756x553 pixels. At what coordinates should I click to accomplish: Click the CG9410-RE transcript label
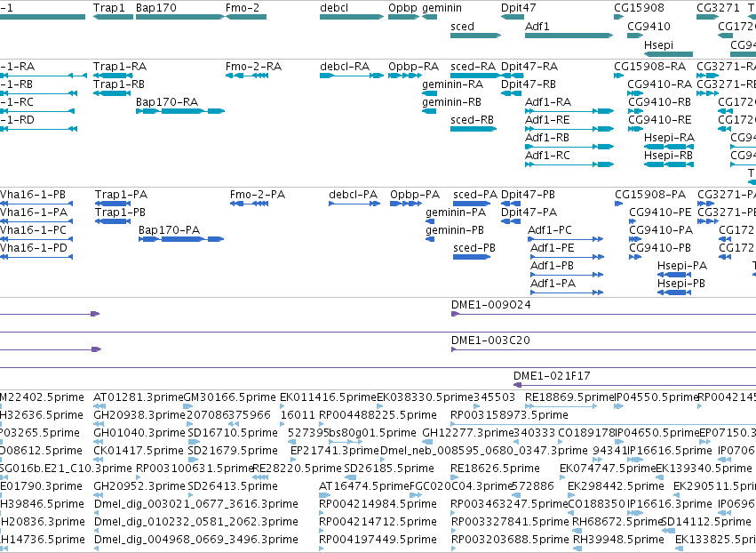point(659,120)
